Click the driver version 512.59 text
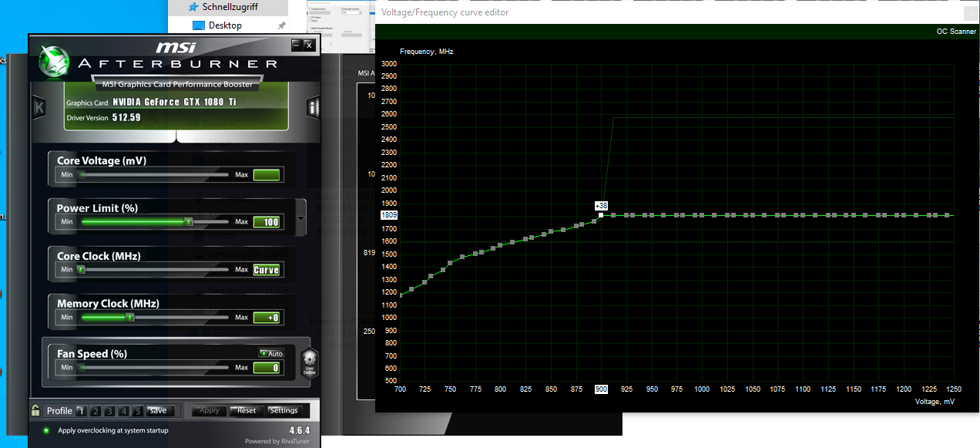 click(126, 118)
